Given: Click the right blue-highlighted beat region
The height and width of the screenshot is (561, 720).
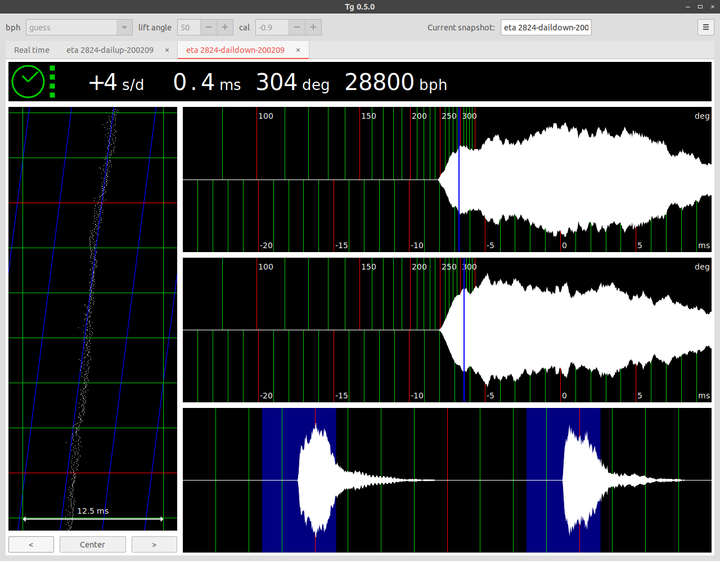Looking at the screenshot, I should [563, 480].
